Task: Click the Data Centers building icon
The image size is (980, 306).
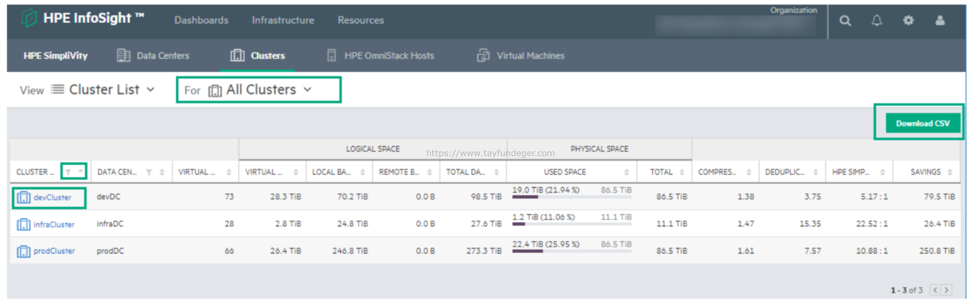Action: (x=123, y=56)
